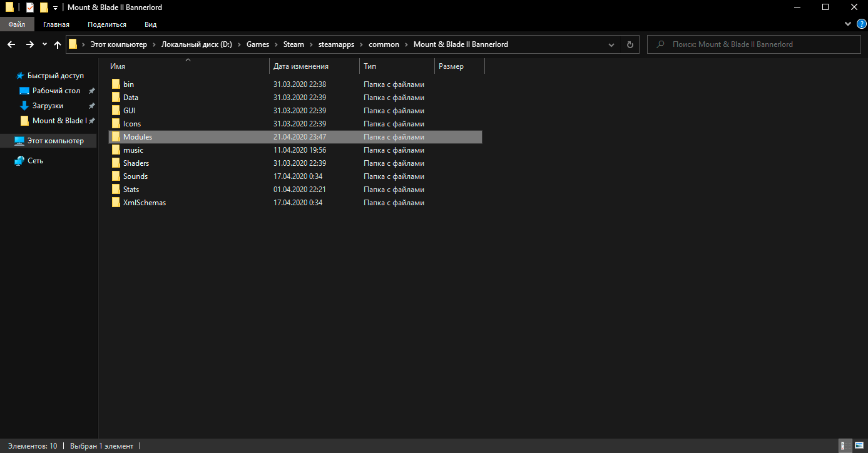Expand the ribbon with the chevron

[x=848, y=24]
